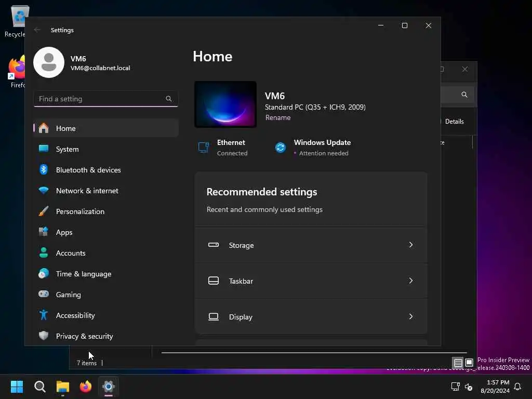Open Apps settings category
The width and height of the screenshot is (532, 399).
click(106, 232)
